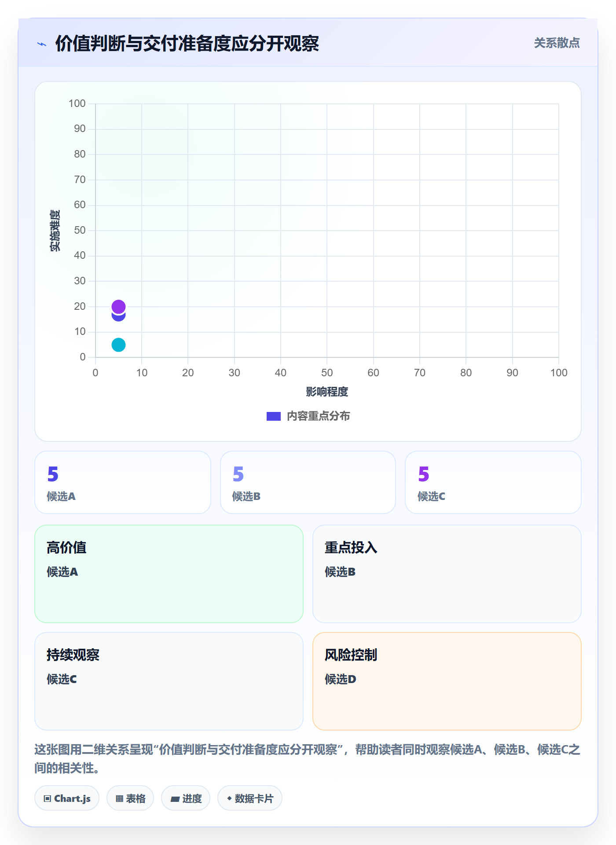Click the 内容重点分布 legend label
Image resolution: width=616 pixels, height=845 pixels.
[x=318, y=416]
